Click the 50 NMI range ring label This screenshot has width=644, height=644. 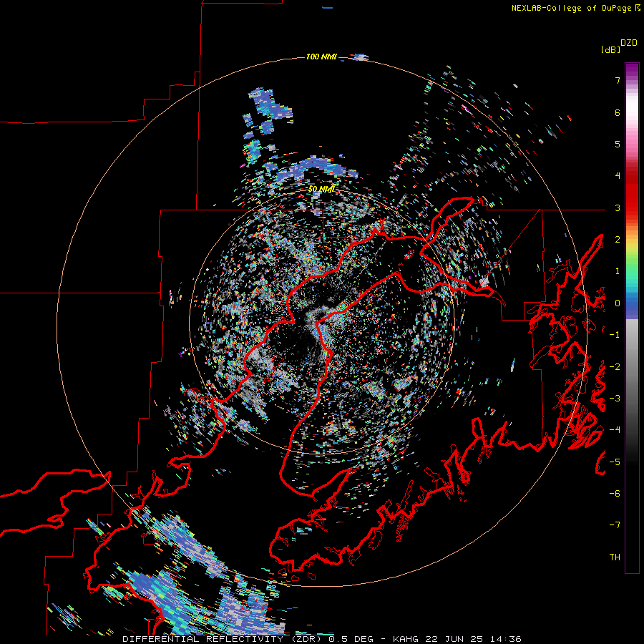point(321,189)
